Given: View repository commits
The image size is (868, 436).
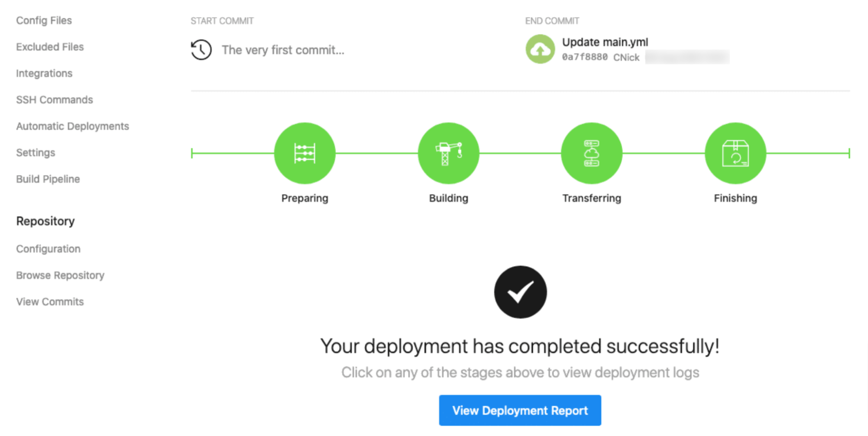Looking at the screenshot, I should pyautogui.click(x=50, y=301).
